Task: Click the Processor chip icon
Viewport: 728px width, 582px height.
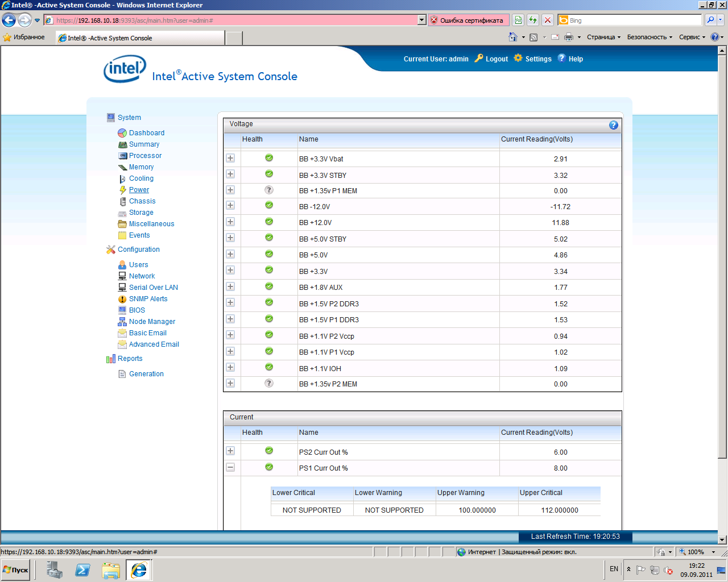Action: coord(122,156)
